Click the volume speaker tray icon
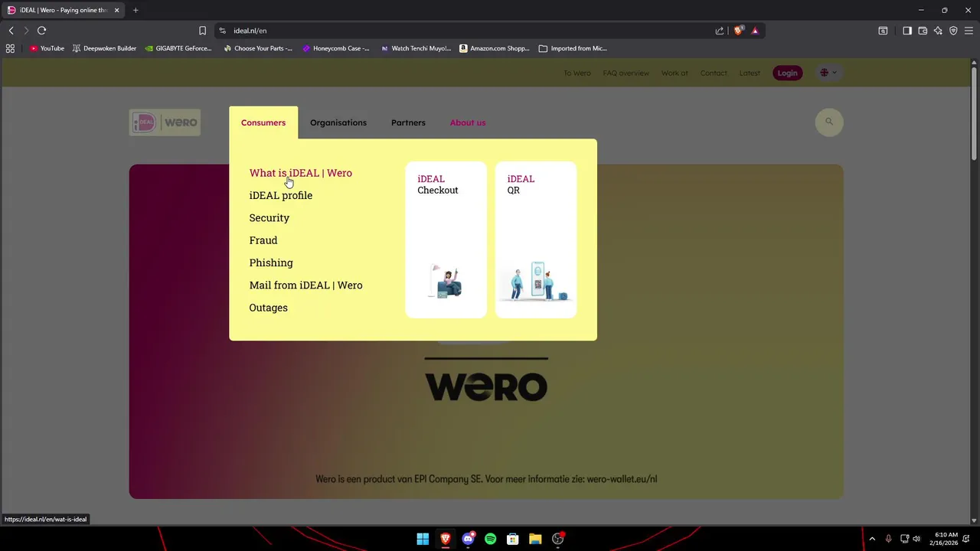Image resolution: width=980 pixels, height=551 pixels. pos(916,539)
